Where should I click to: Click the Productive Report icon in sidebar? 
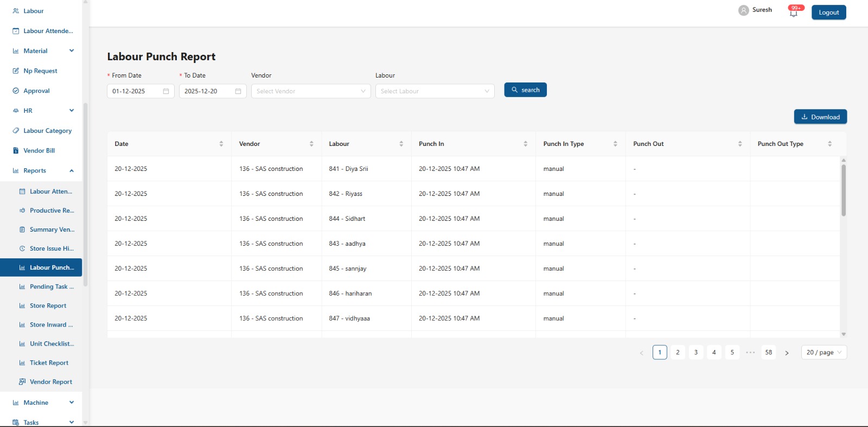coord(22,211)
